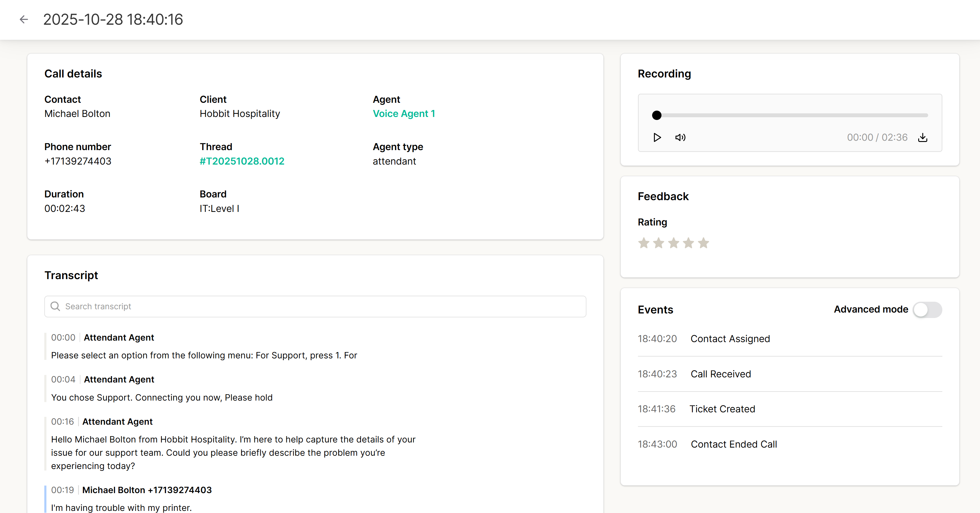
Task: Download the call recording
Action: click(922, 137)
